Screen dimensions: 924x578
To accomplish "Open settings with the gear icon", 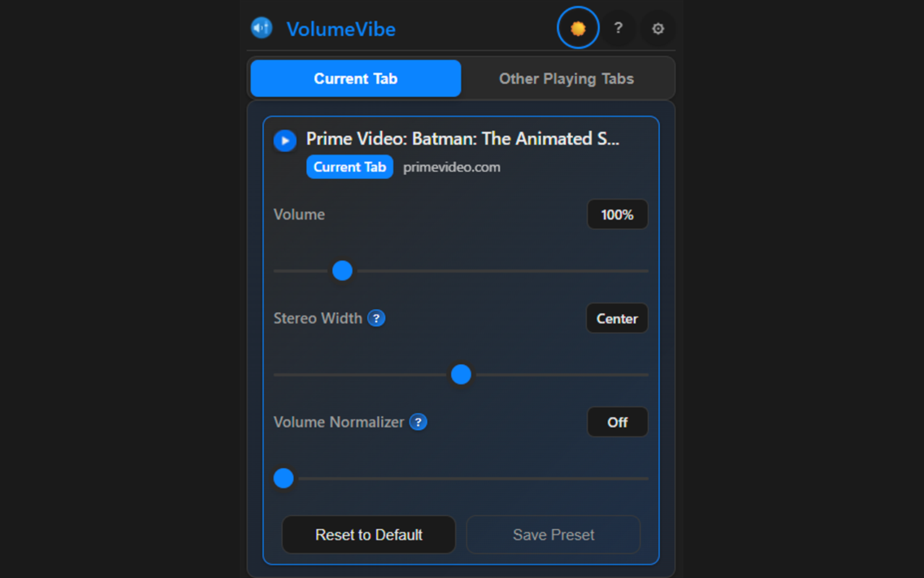I will [658, 29].
